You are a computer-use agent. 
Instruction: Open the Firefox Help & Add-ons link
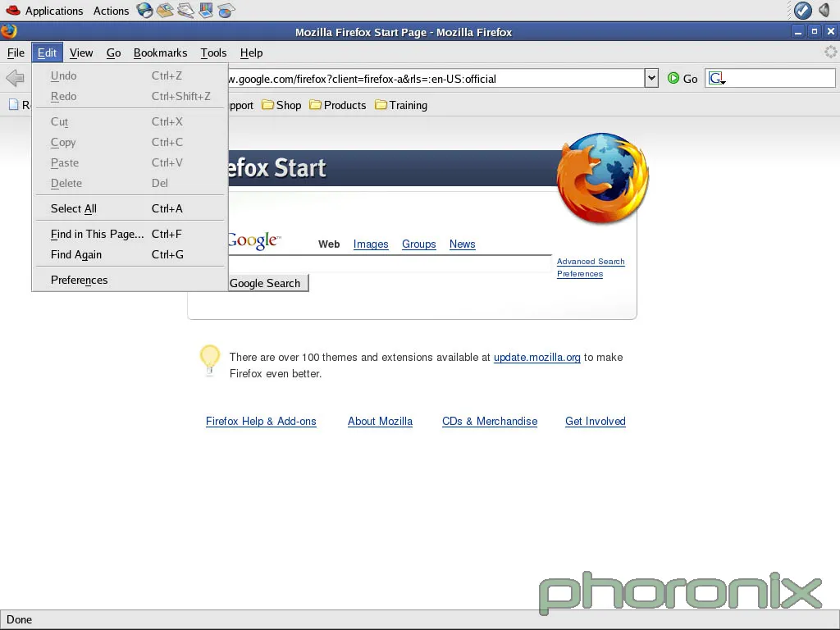pyautogui.click(x=261, y=421)
